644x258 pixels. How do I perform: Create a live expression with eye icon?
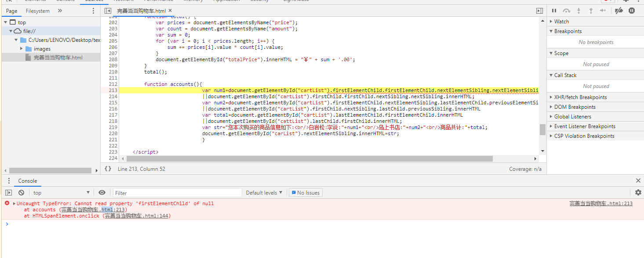[102, 192]
